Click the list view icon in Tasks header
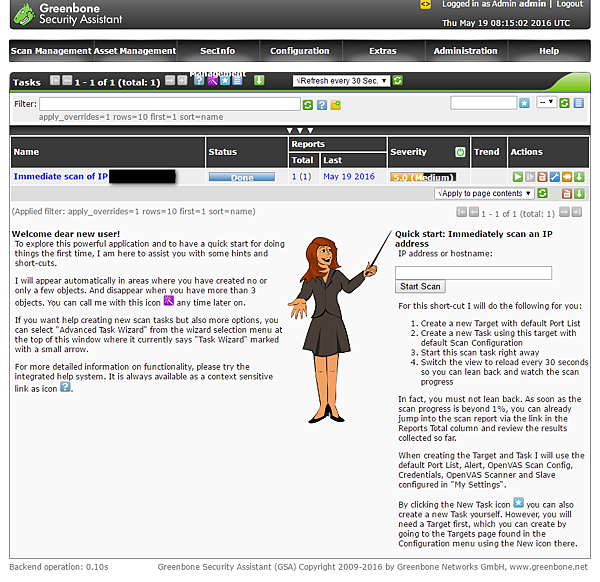The height and width of the screenshot is (582, 600). pos(237,81)
